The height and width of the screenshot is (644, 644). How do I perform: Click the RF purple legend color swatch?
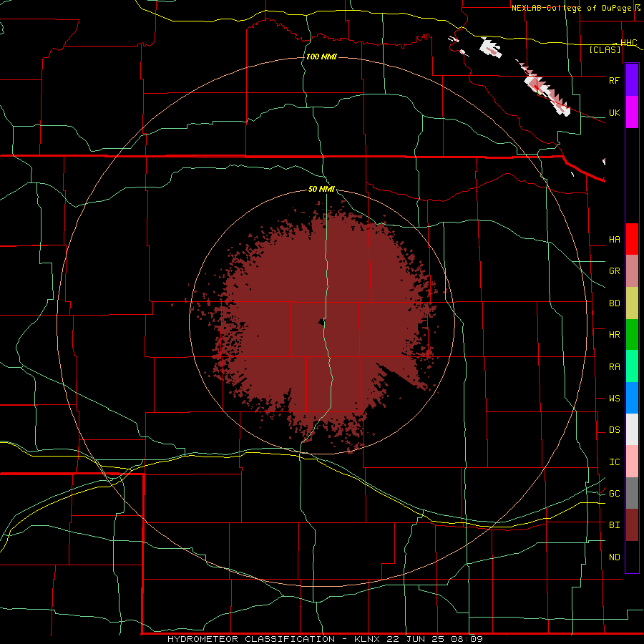click(632, 80)
